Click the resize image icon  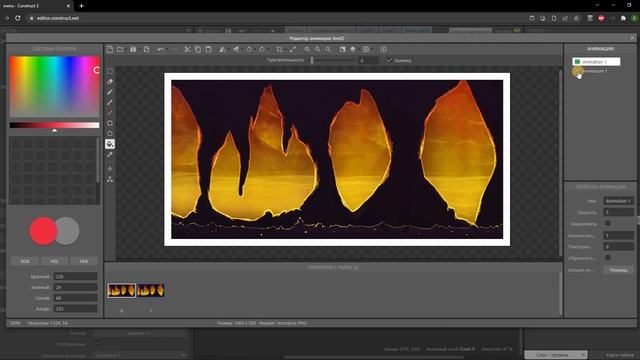(x=293, y=49)
